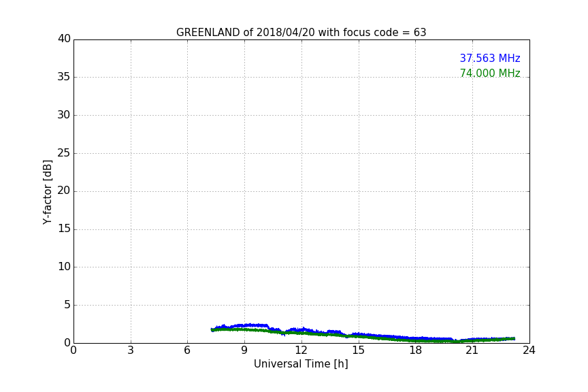Click the x-axis tick label 9
The width and height of the screenshot is (588, 392).
(x=244, y=350)
